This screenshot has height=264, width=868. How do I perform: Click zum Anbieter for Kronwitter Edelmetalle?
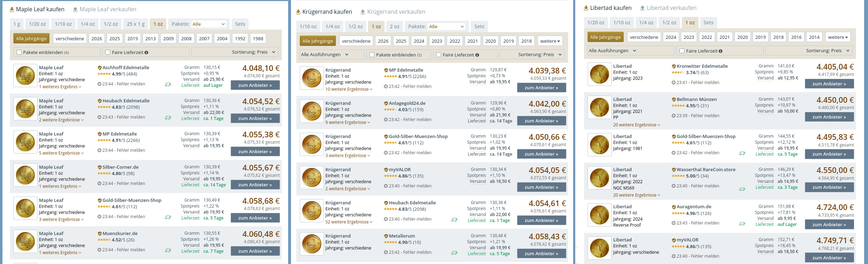(830, 84)
